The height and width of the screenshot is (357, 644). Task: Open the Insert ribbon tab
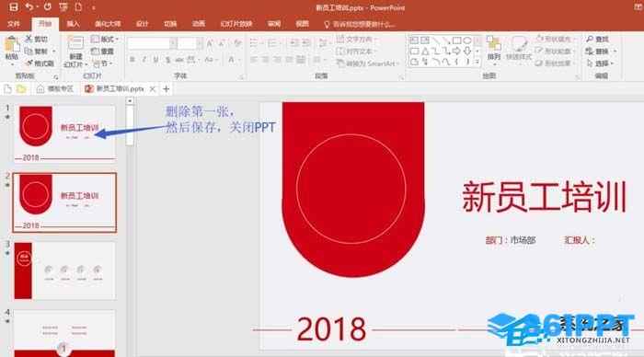[x=73, y=24]
